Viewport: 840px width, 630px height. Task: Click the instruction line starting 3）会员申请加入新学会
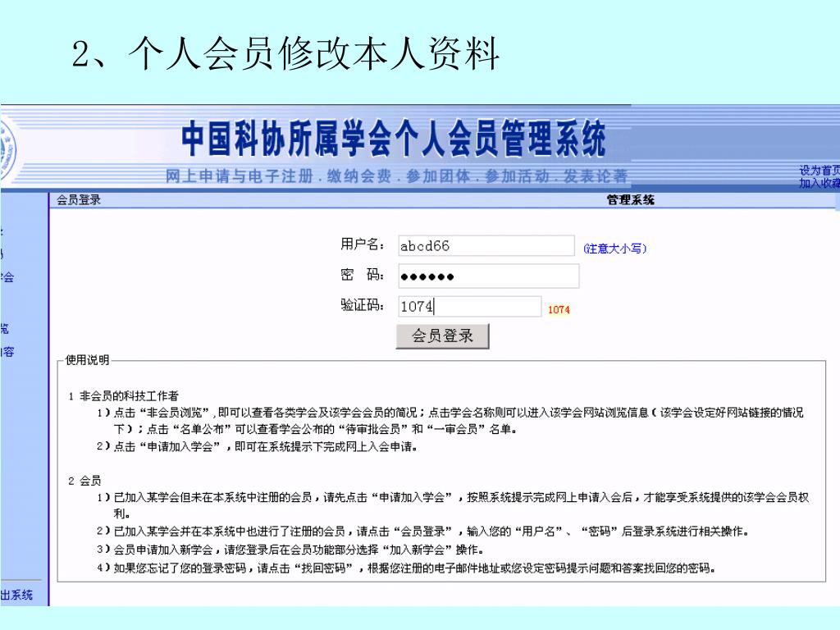291,550
